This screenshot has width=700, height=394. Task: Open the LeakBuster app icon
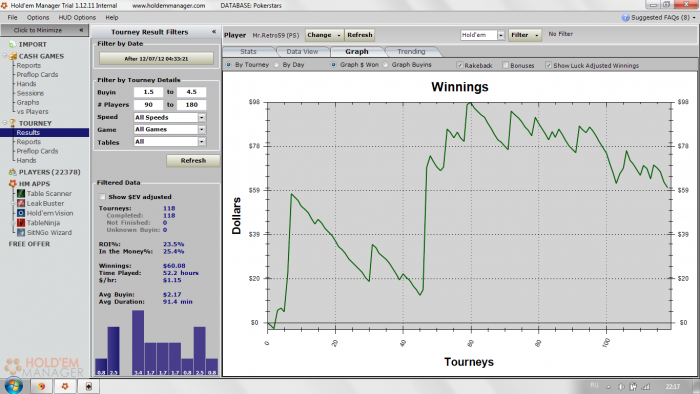[21, 203]
